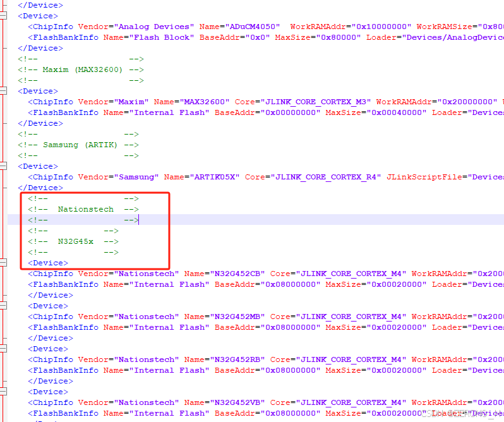Click the "Loader" attribute on the Flash Block line
Screen dimensions: 504x422
[x=381, y=37]
